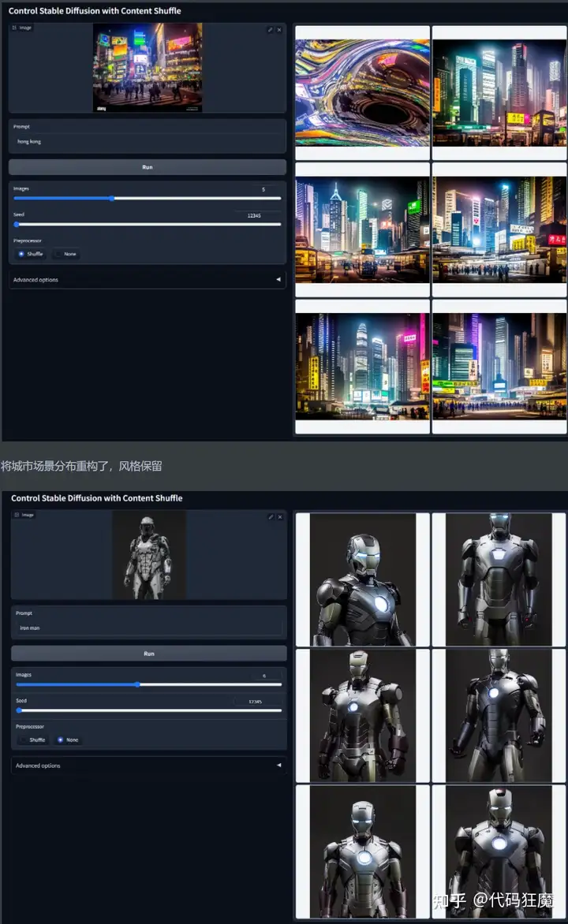Screen dimensions: 568x924
Task: Click the Images label in the iron man panel
Action: click(24, 675)
